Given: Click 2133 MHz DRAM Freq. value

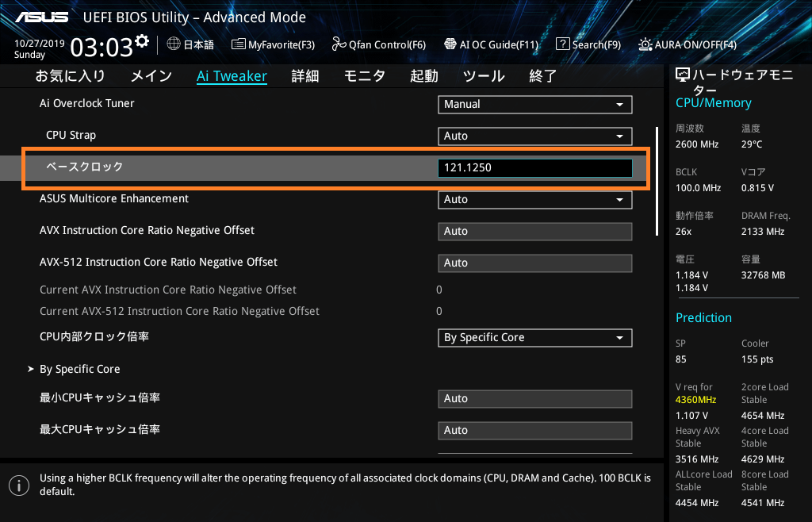Looking at the screenshot, I should (762, 232).
